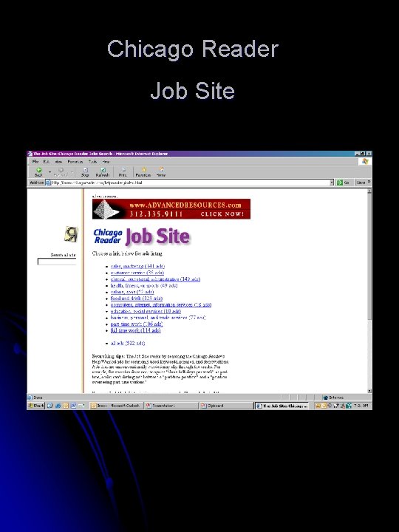This screenshot has height=532, width=399.
Task: Click the Chicago Reader Job Site logo
Action: (x=141, y=236)
